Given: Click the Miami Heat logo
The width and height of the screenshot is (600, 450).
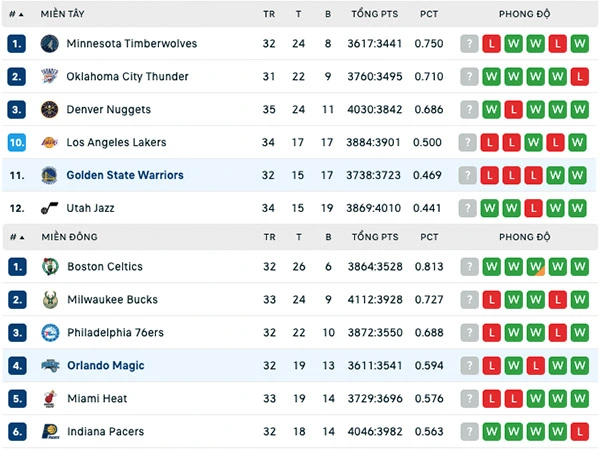Looking at the screenshot, I should pyautogui.click(x=50, y=398).
